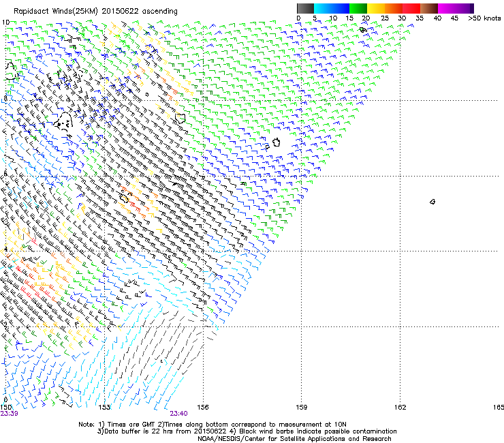Click the dark purple >50 knots legend color

click(x=471, y=8)
